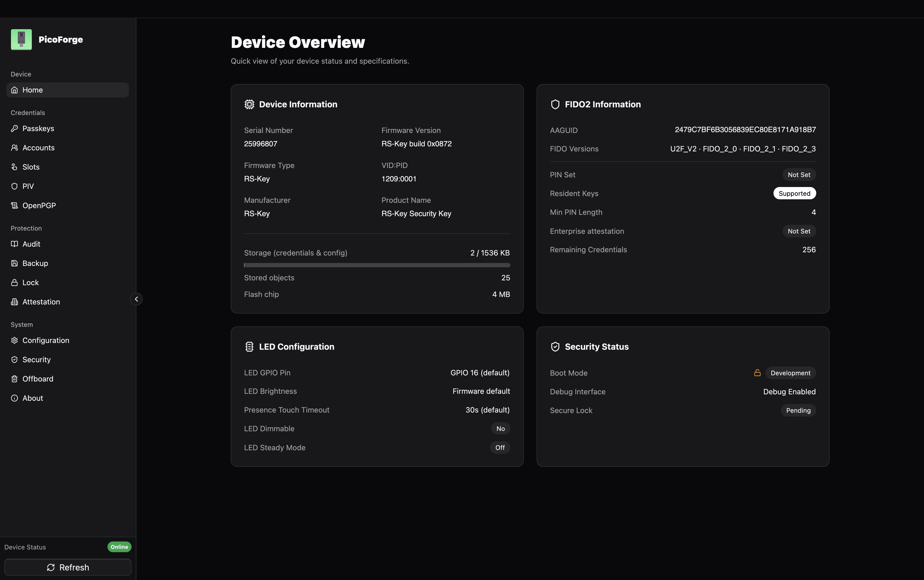
Task: Open the About page
Action: pyautogui.click(x=67, y=398)
